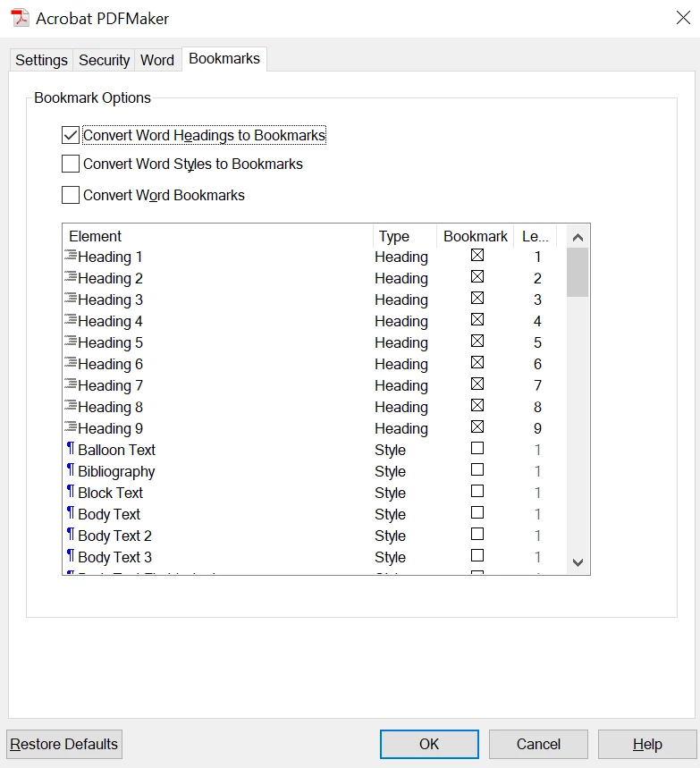Click the paragraph mark icon beside Body Text 3
The height and width of the screenshot is (768, 700).
pos(71,556)
